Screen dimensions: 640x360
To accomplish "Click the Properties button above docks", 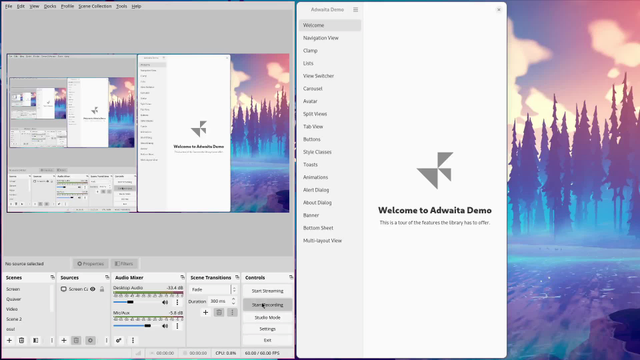I will [91, 264].
